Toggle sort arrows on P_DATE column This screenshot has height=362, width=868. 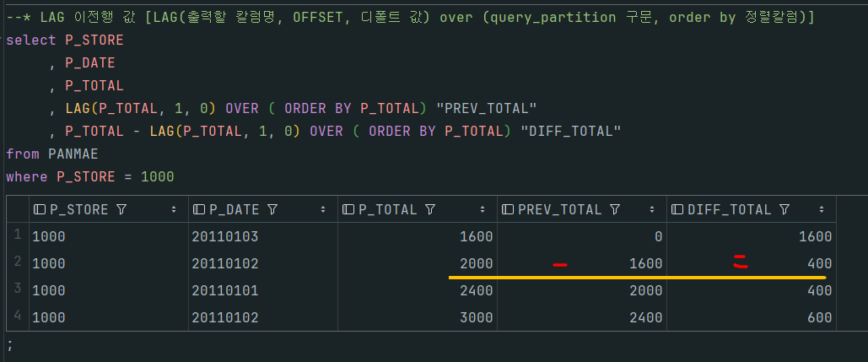click(x=323, y=210)
